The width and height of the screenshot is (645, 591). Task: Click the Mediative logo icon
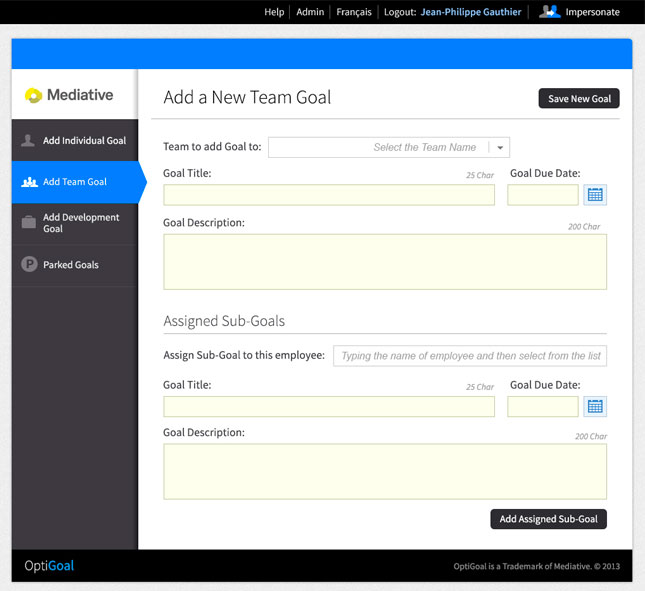point(33,96)
